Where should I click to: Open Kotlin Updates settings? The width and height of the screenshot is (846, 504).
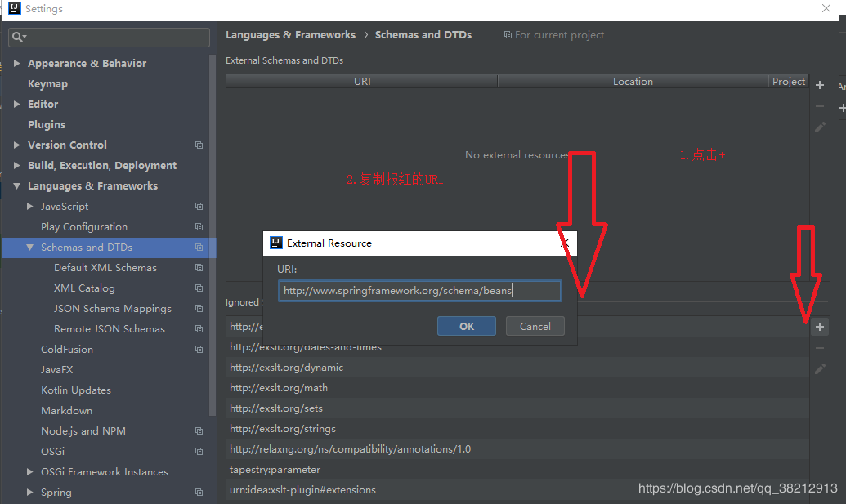[76, 390]
